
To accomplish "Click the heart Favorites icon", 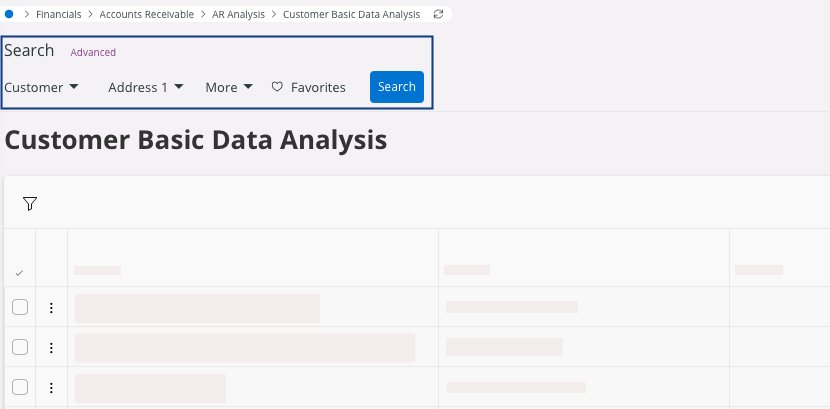I will 278,87.
